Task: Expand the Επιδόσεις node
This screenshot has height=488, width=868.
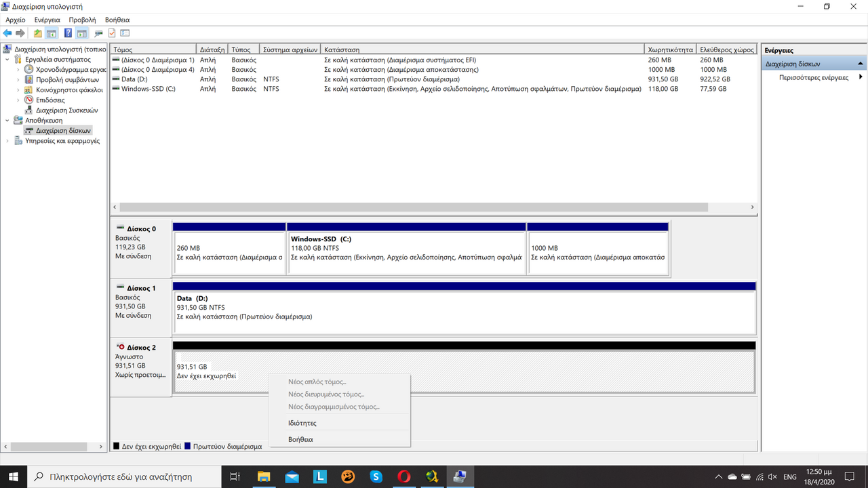Action: point(18,100)
